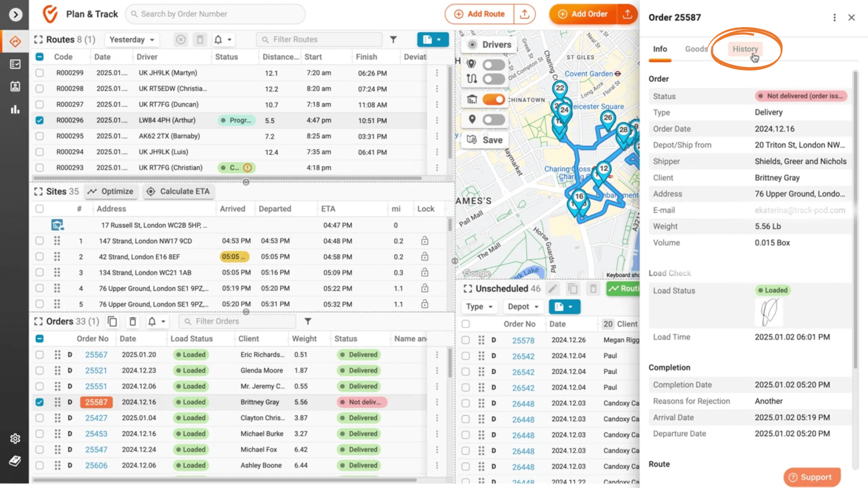The image size is (868, 488).
Task: Expand the Type filter dropdown in Unscheduled
Action: click(480, 306)
